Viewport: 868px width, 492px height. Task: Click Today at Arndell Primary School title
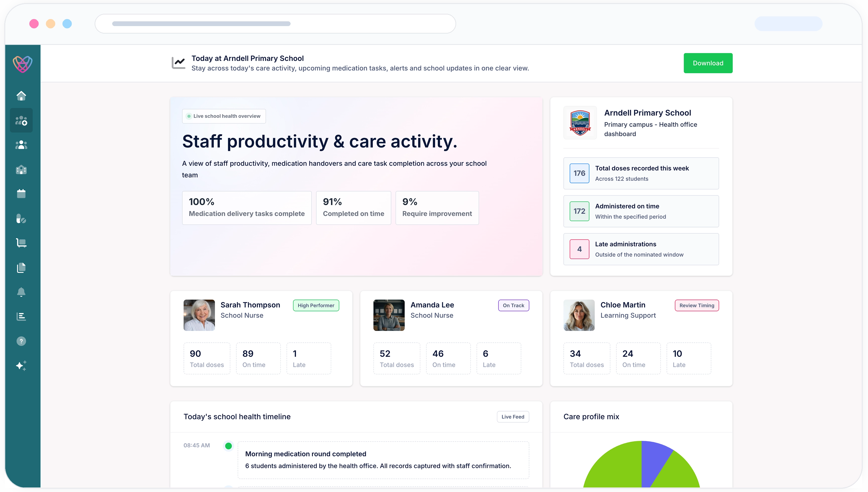click(247, 58)
